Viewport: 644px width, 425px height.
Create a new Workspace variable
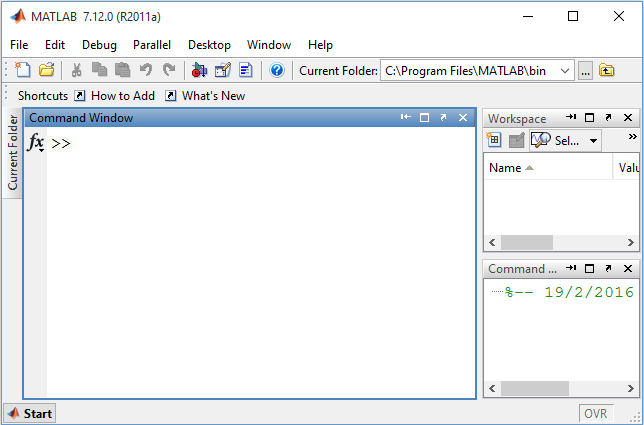[x=494, y=140]
